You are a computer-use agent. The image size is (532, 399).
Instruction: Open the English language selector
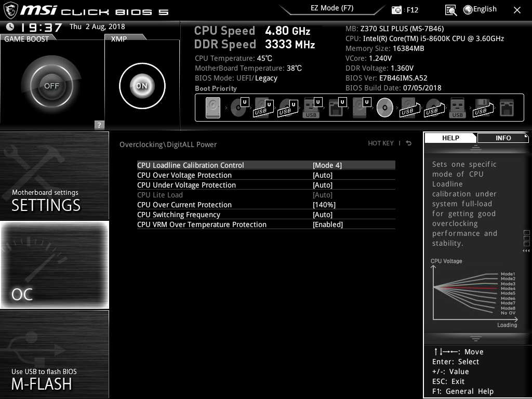click(x=485, y=9)
